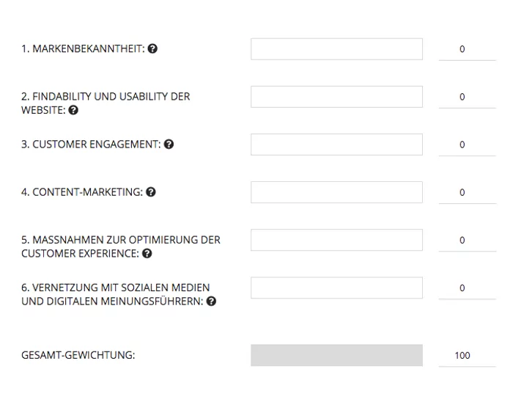Click the Markenbekanntheit slider bar
Image resolution: width=532 pixels, height=402 pixels.
[336, 49]
